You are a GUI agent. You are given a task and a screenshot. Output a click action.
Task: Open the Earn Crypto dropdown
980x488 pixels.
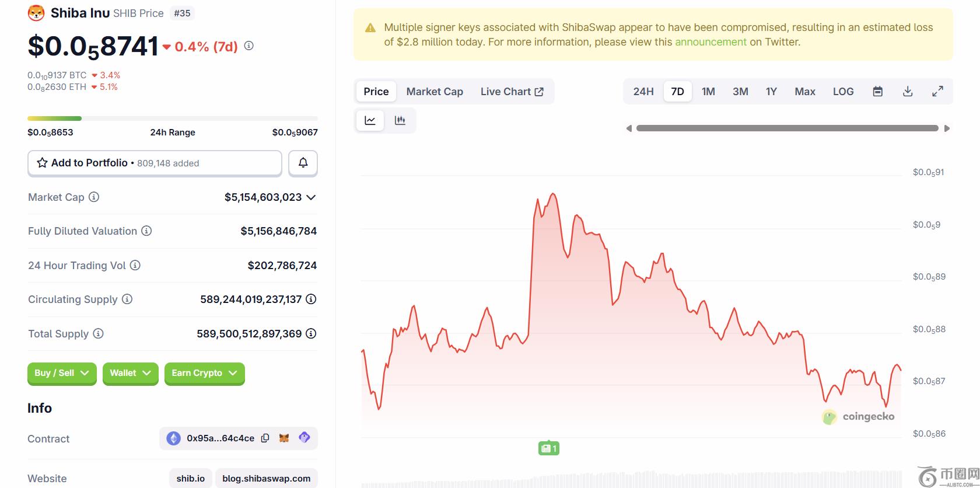point(204,373)
